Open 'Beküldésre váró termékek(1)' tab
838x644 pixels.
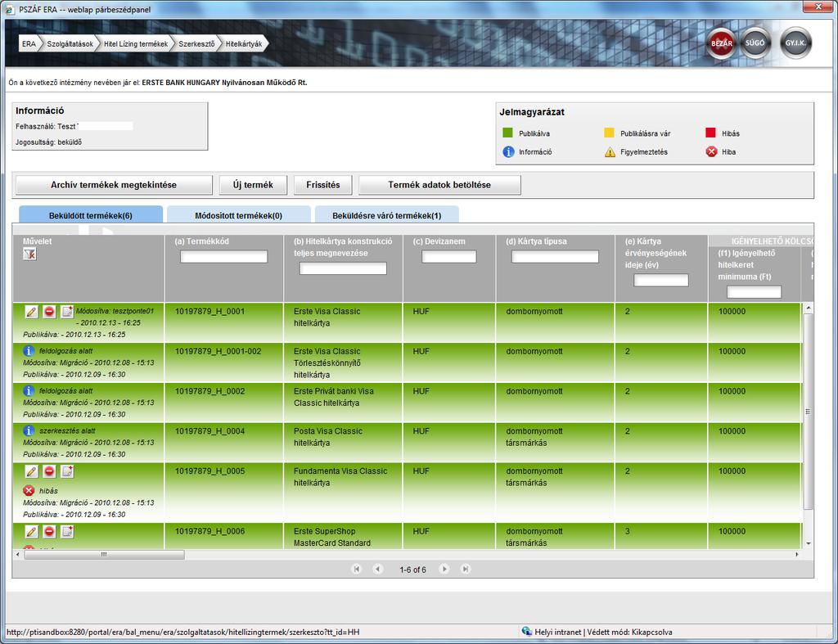tap(386, 215)
